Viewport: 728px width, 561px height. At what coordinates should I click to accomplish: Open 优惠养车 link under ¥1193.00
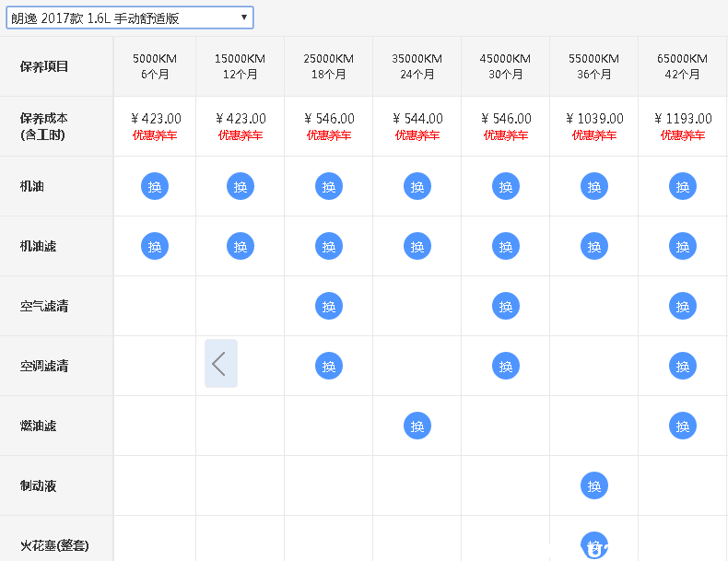(683, 135)
